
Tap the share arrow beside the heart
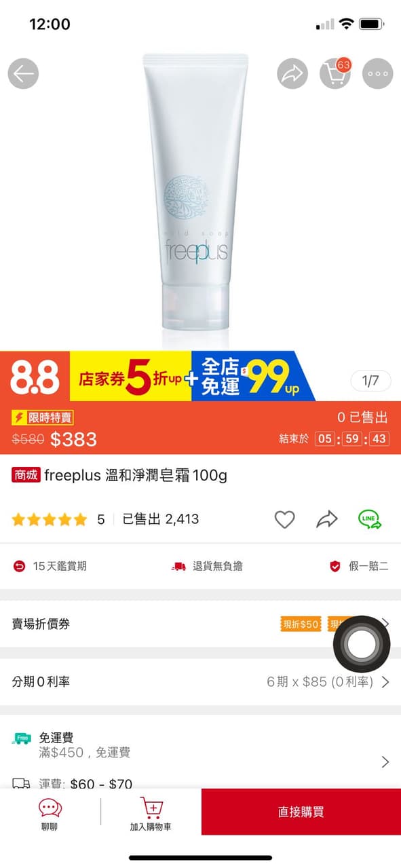coord(327,520)
